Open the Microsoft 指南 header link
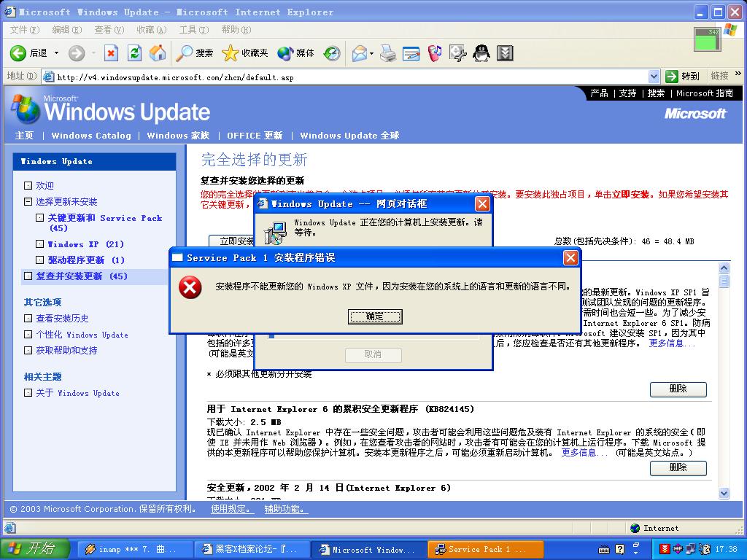 click(x=705, y=93)
